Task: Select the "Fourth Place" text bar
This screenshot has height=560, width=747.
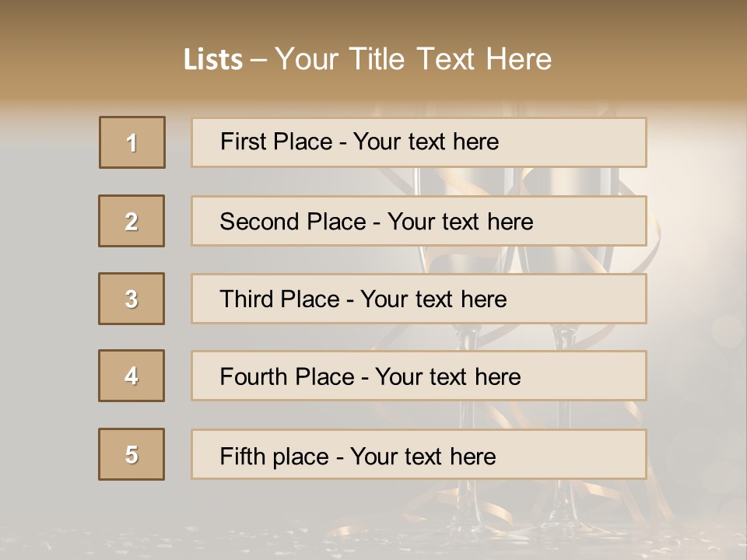Action: click(419, 376)
